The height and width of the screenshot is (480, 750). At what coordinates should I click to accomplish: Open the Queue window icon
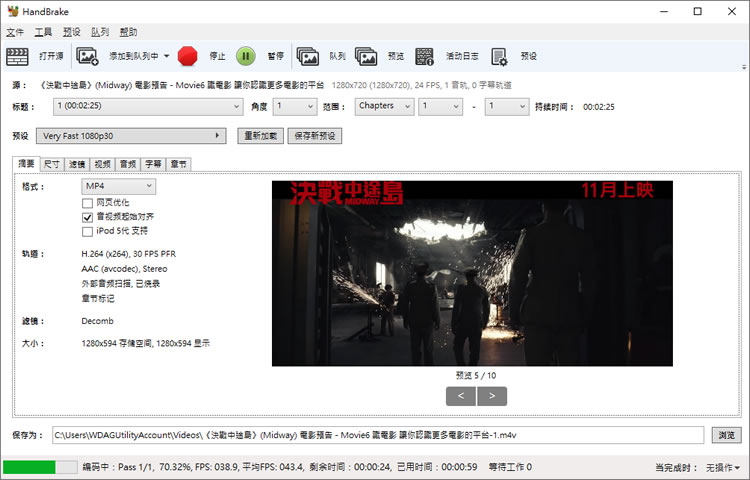coord(308,56)
